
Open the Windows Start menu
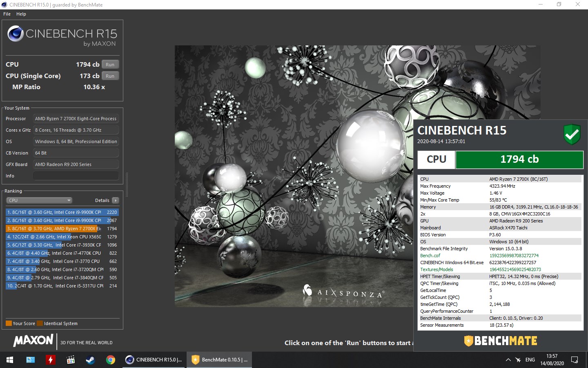pos(10,360)
